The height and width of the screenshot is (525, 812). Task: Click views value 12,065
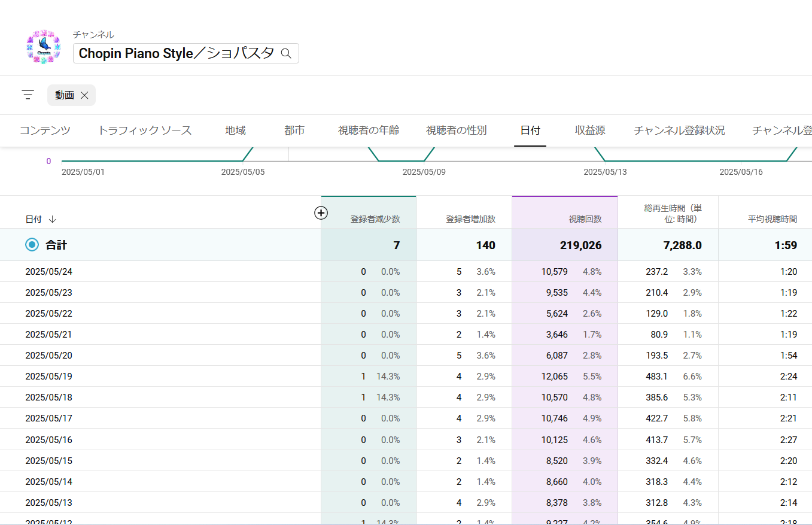(555, 377)
